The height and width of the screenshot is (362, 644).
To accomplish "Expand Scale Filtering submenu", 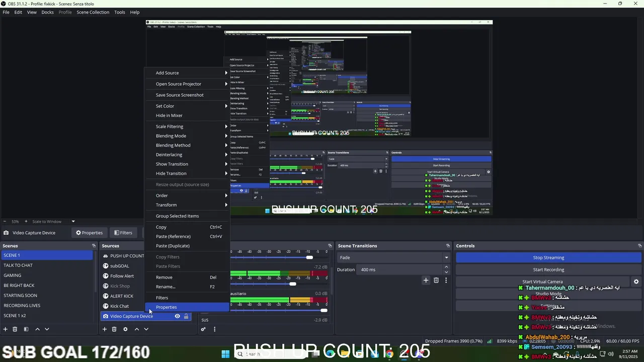I will click(187, 127).
